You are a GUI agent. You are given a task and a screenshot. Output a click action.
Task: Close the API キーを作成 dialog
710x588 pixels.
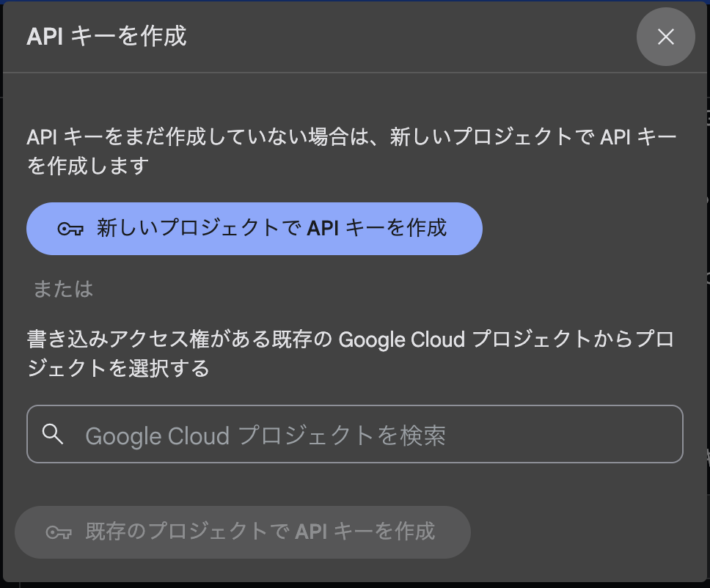[666, 37]
